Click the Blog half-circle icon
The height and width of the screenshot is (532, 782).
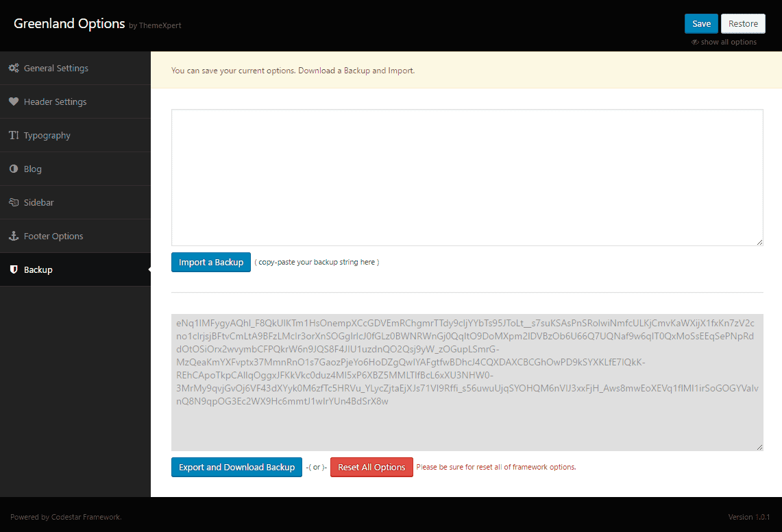coord(14,169)
